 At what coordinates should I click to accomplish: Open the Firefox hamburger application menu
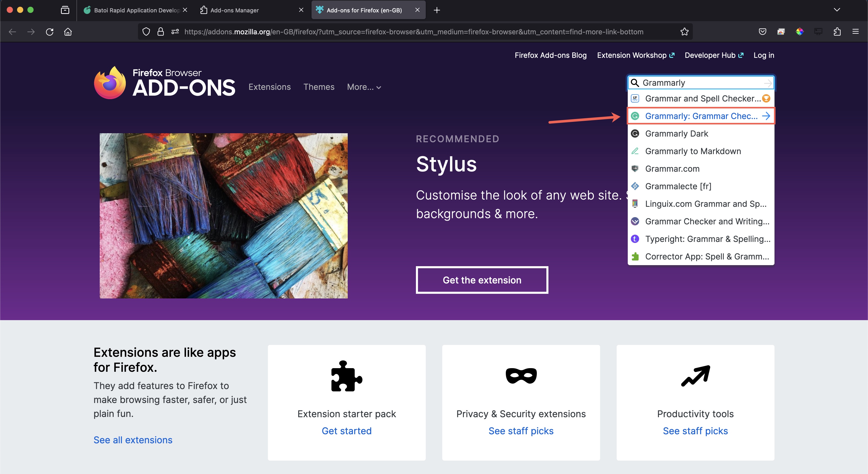point(856,32)
